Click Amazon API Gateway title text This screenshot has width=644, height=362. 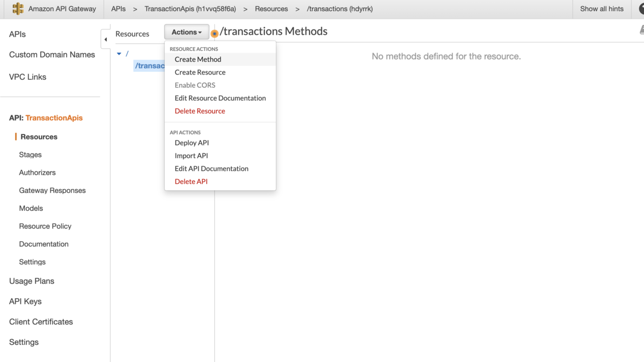click(x=62, y=9)
